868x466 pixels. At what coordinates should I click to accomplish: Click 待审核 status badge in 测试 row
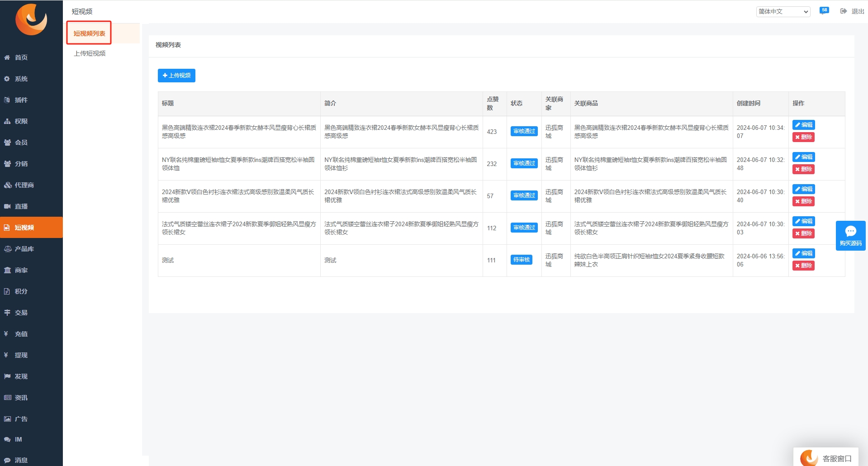[x=522, y=260]
